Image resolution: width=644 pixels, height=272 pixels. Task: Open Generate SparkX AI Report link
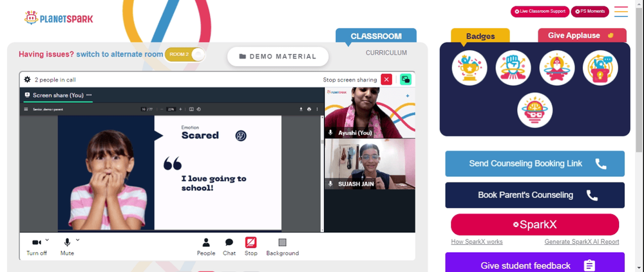(582, 242)
